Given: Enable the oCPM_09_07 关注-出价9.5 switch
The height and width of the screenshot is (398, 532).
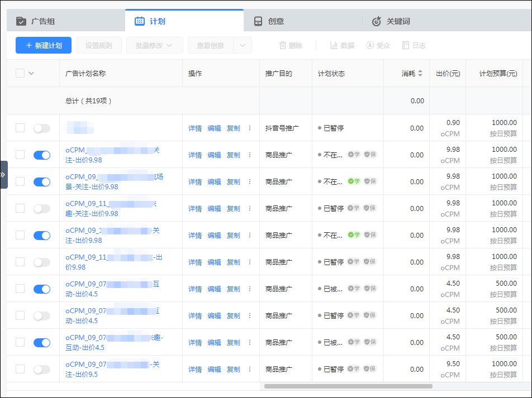Looking at the screenshot, I should [x=42, y=369].
